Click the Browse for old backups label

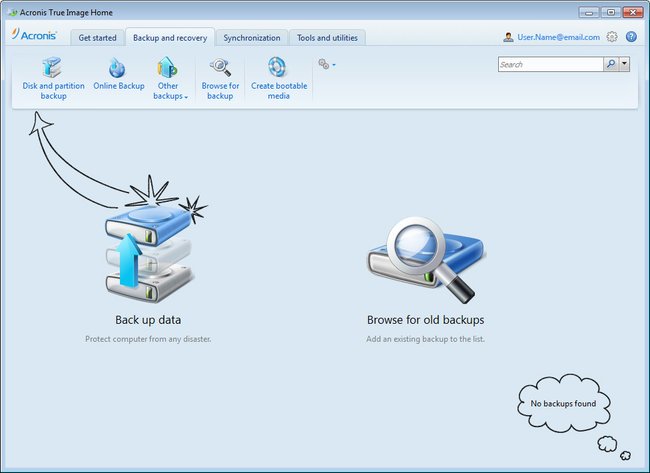[x=426, y=320]
